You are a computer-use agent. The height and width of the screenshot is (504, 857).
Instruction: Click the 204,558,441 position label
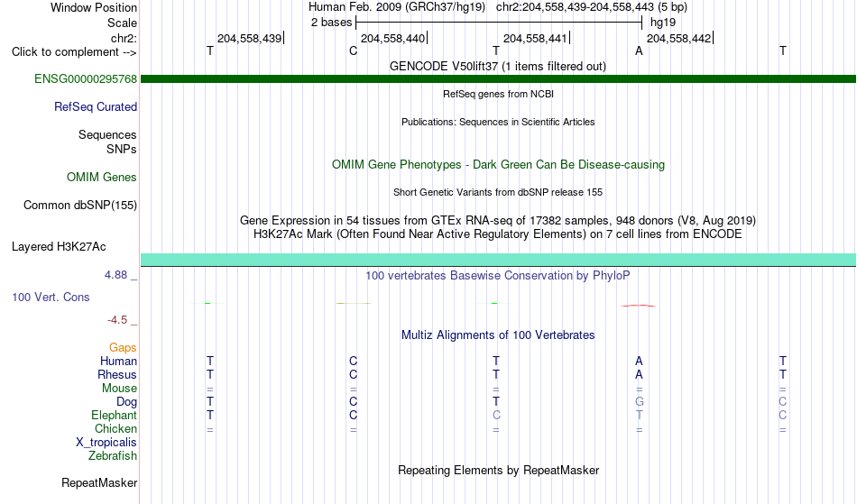click(536, 39)
